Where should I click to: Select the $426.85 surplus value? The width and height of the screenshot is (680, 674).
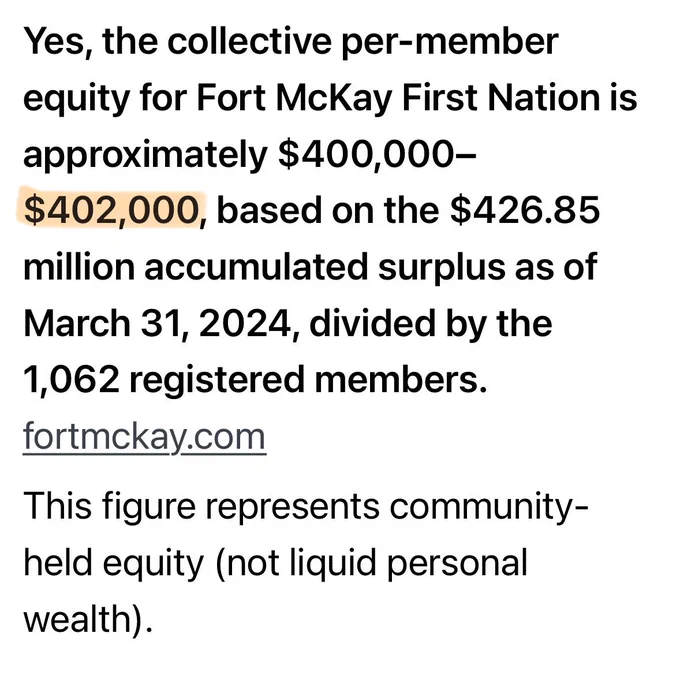[525, 210]
